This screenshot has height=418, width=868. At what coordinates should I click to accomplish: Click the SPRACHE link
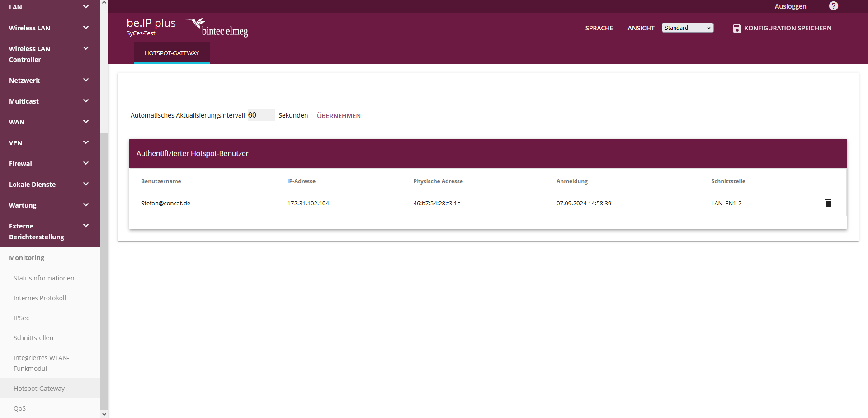point(599,28)
